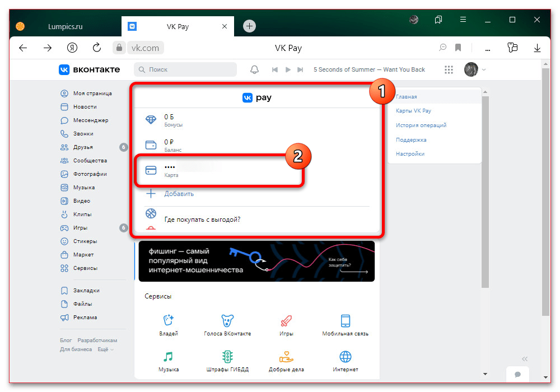Switch to the Lumpics.ru tab
560x392 pixels.
66,26
